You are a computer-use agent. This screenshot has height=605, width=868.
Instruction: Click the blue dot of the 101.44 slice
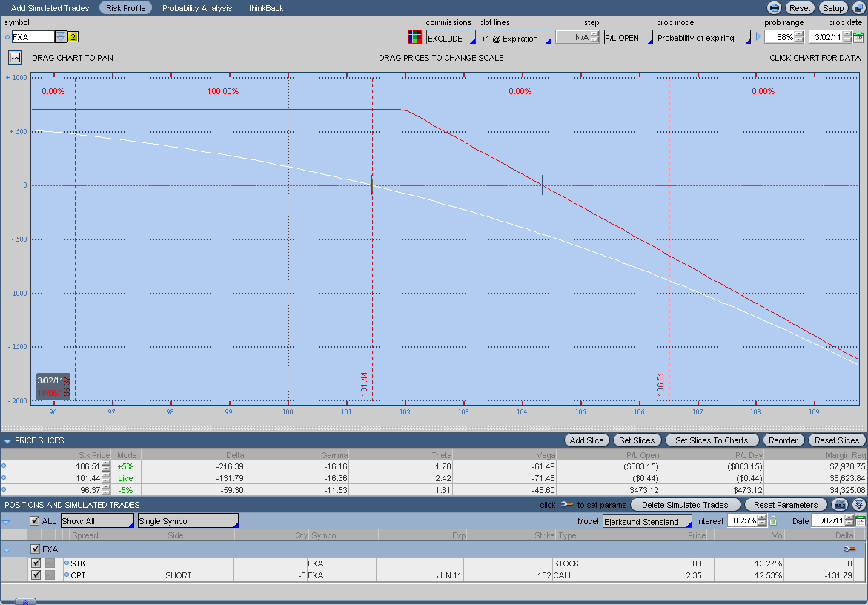click(x=4, y=477)
